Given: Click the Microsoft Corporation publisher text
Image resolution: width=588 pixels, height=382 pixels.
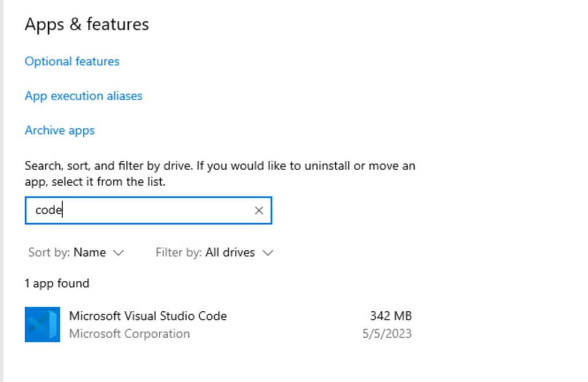Looking at the screenshot, I should click(129, 334).
